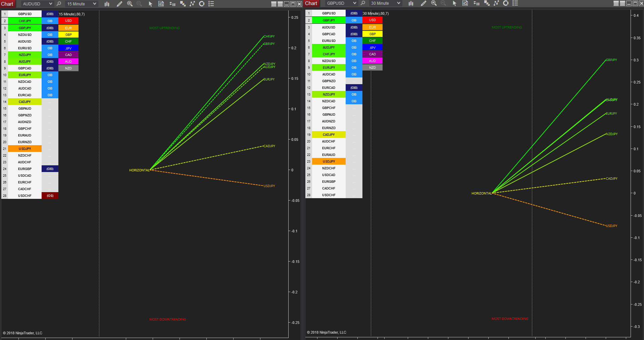
Task: Zoom in on the GBPUSD chart
Action: 434,3
